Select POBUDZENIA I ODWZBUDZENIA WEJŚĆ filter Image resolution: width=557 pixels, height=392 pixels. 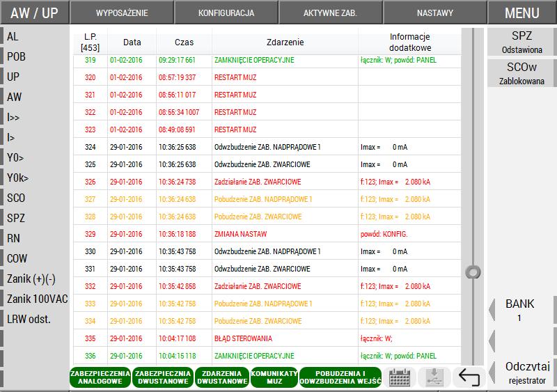pyautogui.click(x=340, y=377)
